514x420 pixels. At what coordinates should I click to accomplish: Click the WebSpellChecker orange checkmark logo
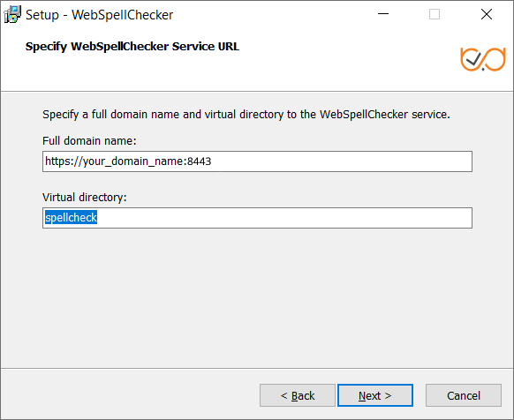coord(483,59)
